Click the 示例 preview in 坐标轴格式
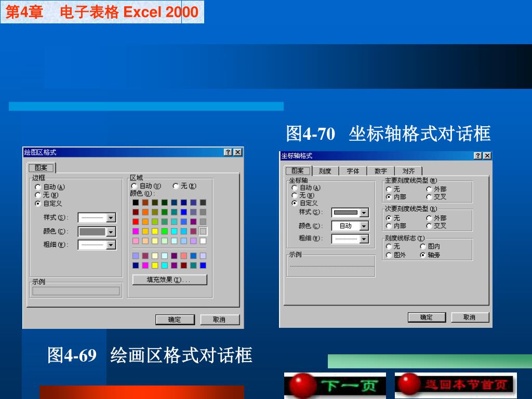Viewport: 532px width, 399px height. pos(331,267)
